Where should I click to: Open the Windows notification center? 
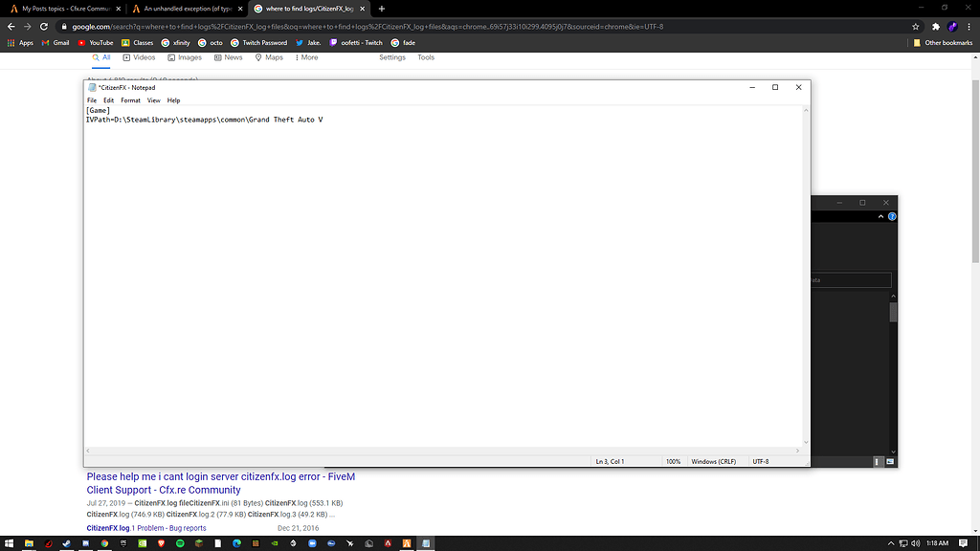962,544
